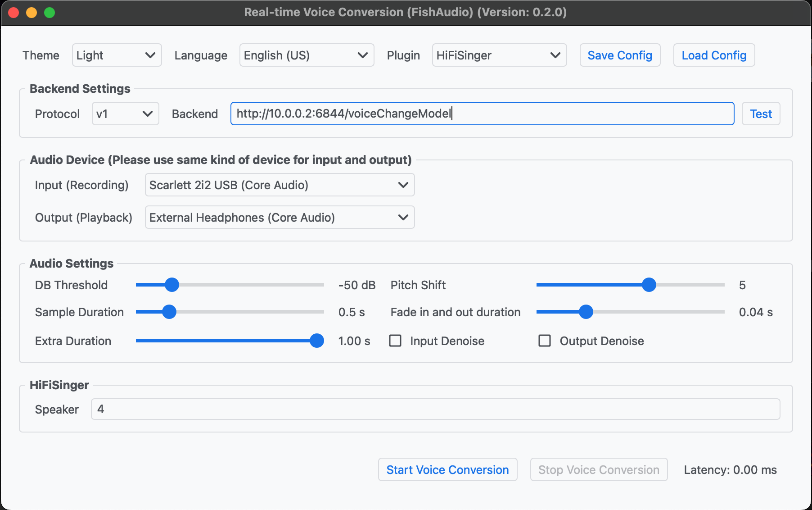The image size is (812, 510).
Task: Open Output (Playback) device dropdown
Action: (280, 218)
